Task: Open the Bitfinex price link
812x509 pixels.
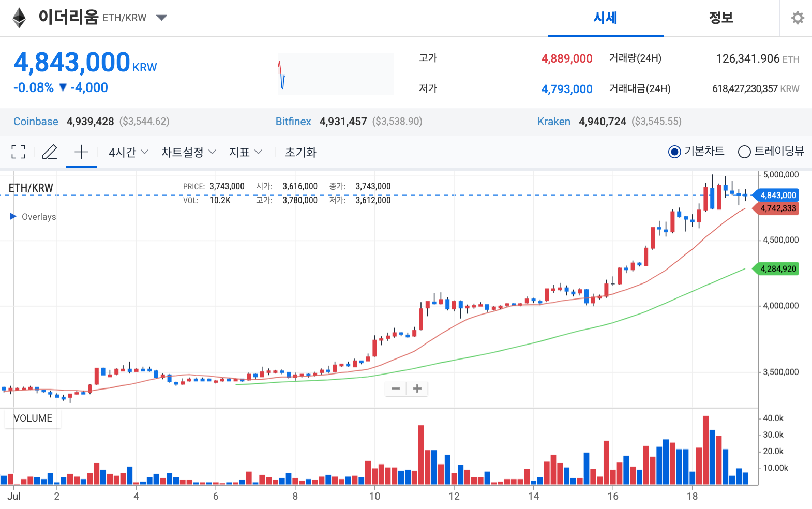Action: tap(293, 122)
